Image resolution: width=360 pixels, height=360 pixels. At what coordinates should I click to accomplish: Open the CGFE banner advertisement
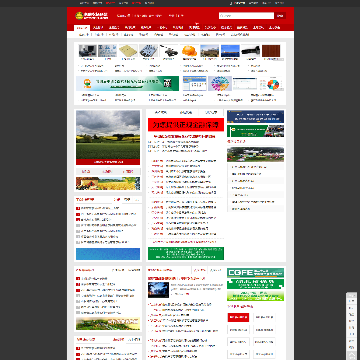[256, 273]
